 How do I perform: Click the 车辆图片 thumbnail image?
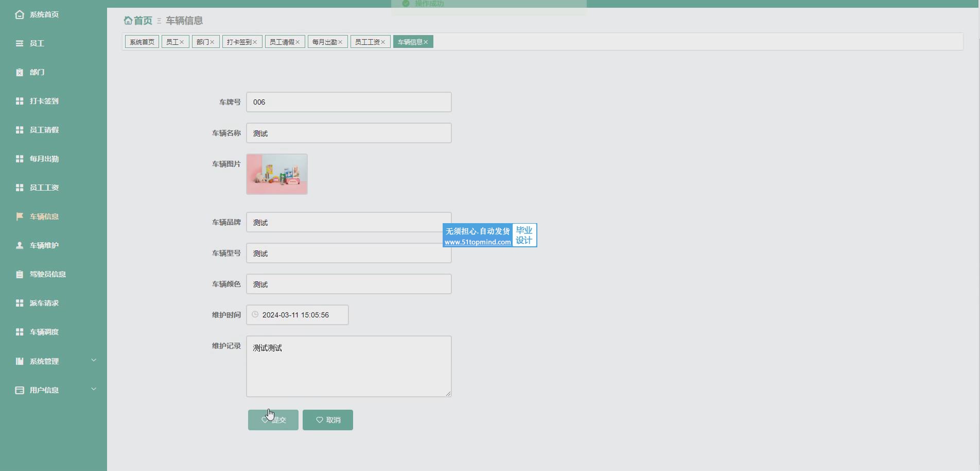pyautogui.click(x=277, y=174)
